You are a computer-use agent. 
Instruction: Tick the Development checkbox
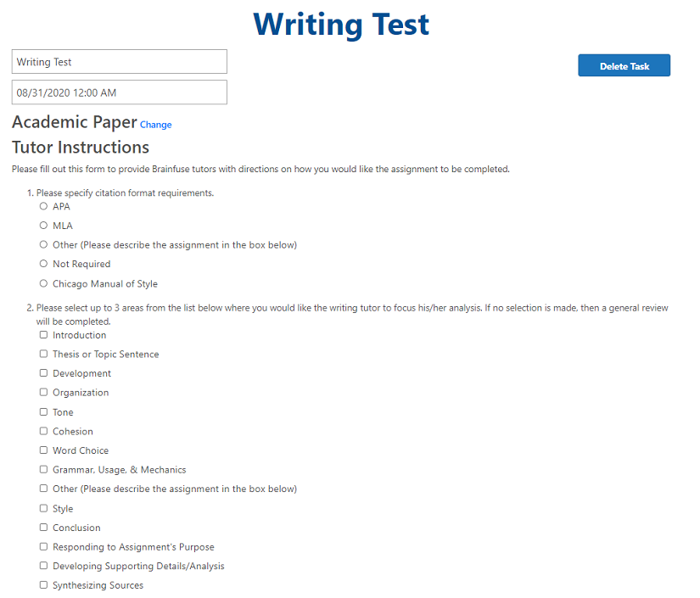tap(43, 373)
